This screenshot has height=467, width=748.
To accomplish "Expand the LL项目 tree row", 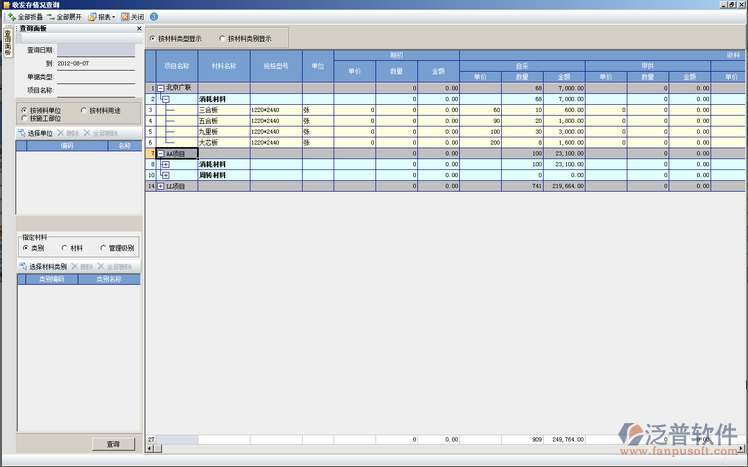I will (161, 187).
